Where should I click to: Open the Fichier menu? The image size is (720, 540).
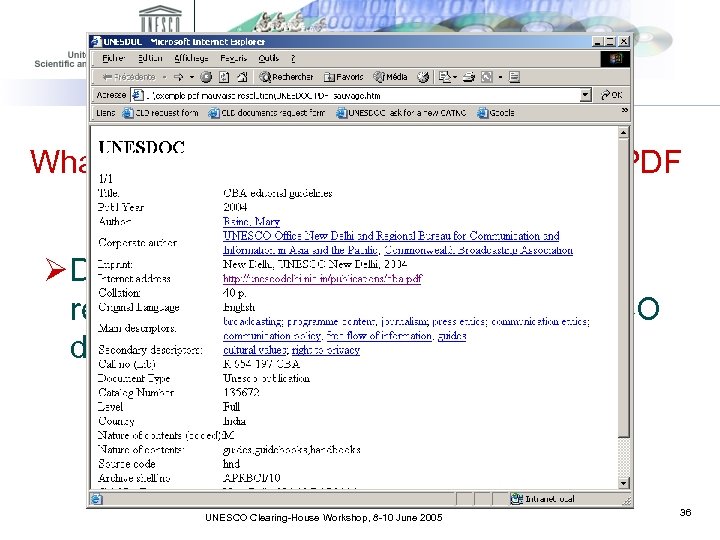113,58
